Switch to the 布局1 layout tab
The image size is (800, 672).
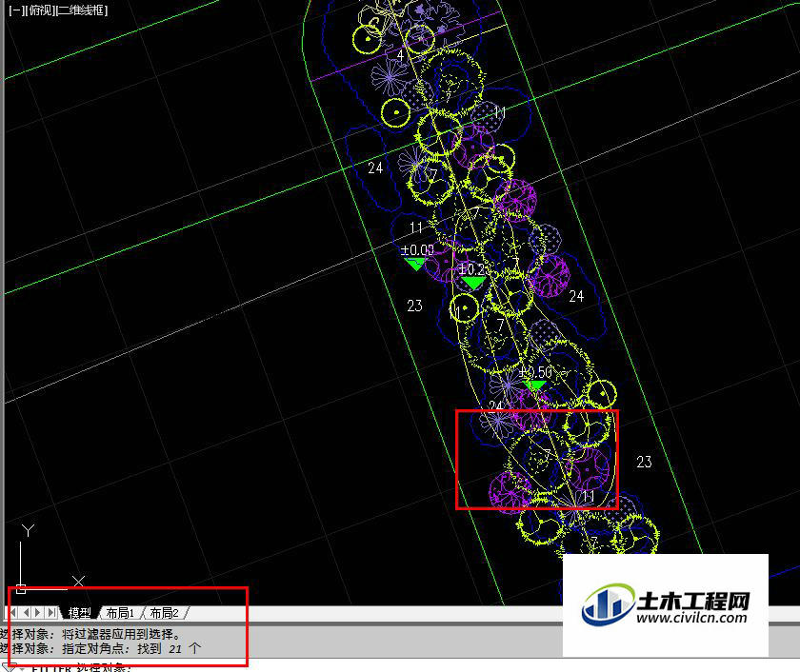point(120,613)
